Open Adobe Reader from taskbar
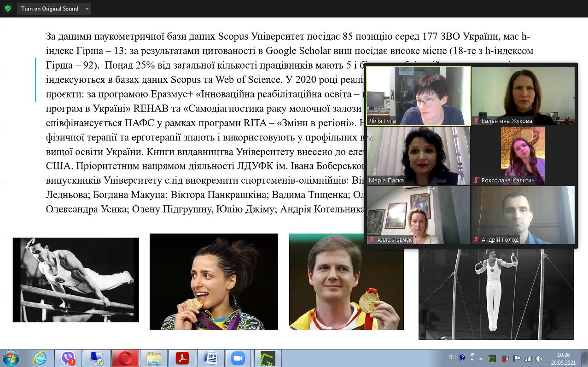This screenshot has width=588, height=367. tap(182, 358)
